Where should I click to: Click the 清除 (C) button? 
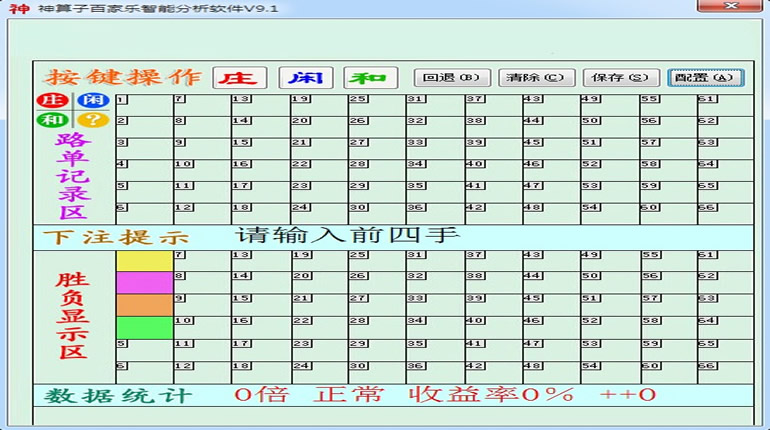[x=536, y=78]
